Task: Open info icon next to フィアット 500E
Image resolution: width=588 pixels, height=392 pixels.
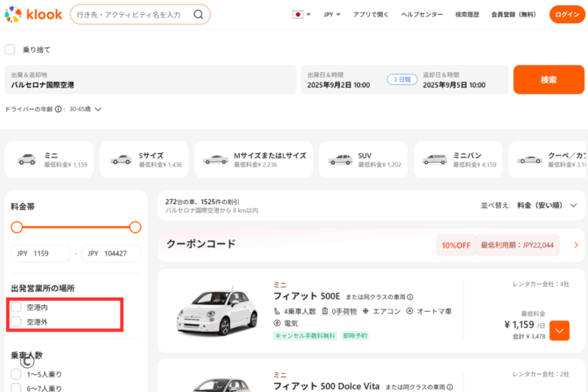Action: click(x=410, y=297)
